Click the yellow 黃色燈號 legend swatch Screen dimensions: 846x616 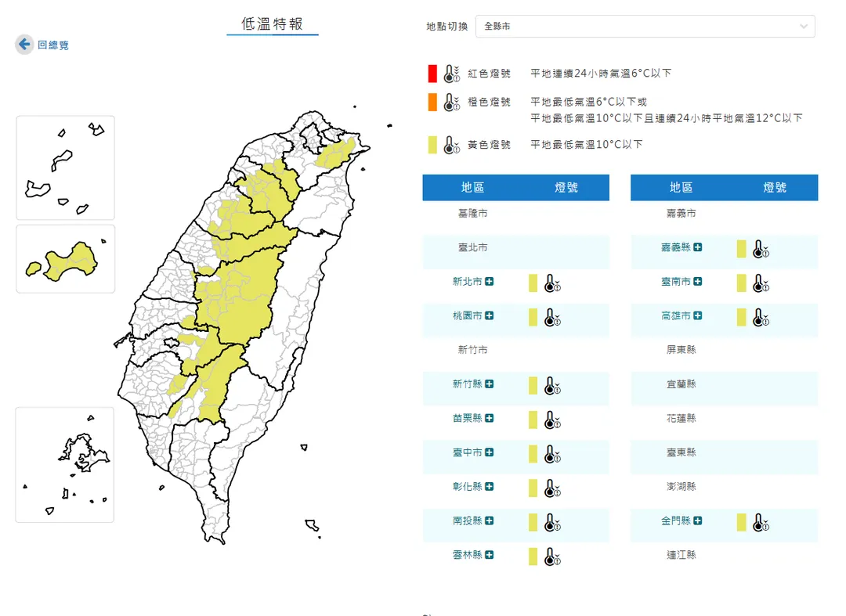[x=432, y=145]
